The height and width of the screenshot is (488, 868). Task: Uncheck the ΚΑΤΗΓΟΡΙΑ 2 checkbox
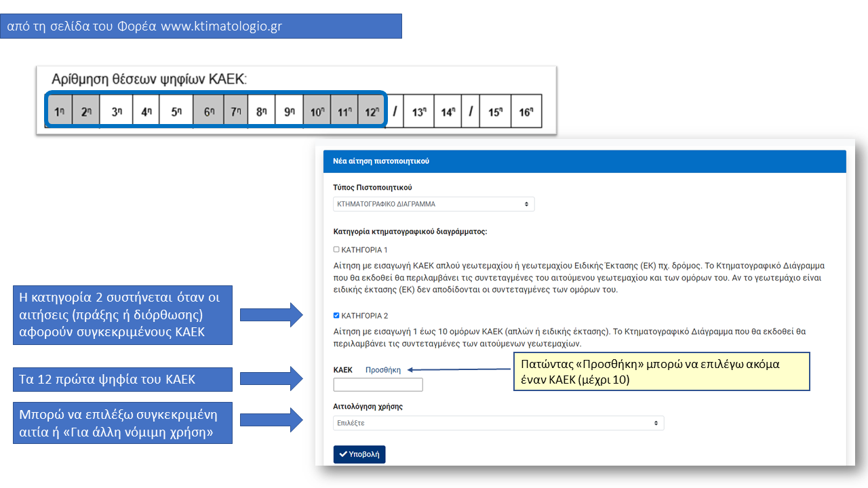(x=336, y=315)
